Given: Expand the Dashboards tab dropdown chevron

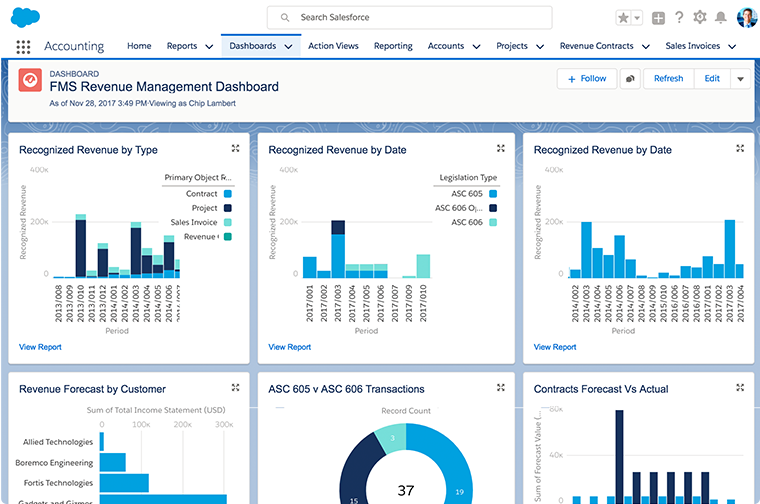Looking at the screenshot, I should [288, 47].
